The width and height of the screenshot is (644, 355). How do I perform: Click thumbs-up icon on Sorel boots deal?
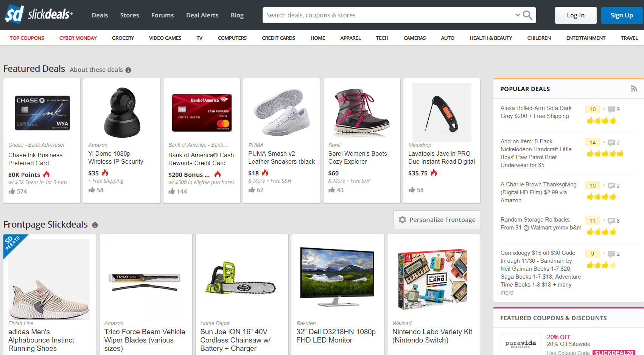pyautogui.click(x=332, y=190)
